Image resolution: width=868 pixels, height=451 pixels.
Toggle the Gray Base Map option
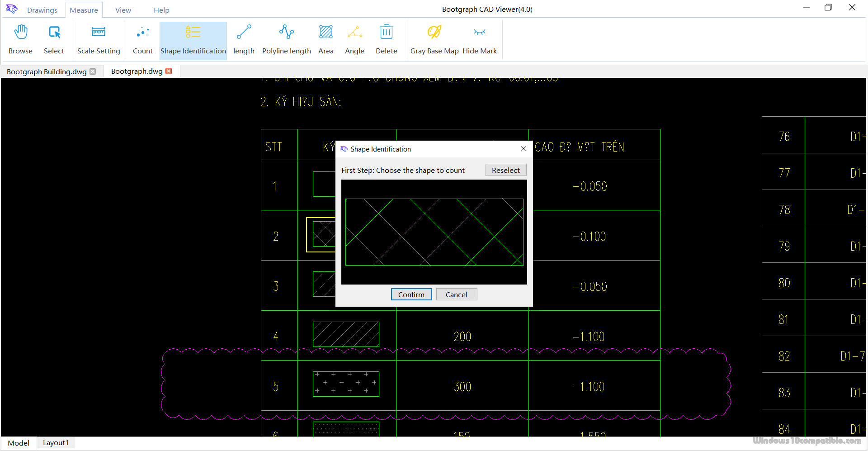(x=434, y=40)
